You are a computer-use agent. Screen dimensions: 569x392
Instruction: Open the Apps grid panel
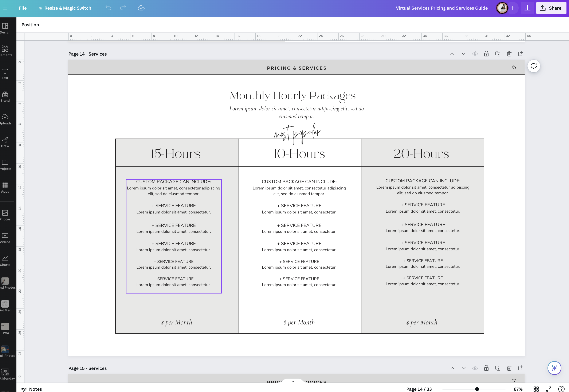click(5, 187)
